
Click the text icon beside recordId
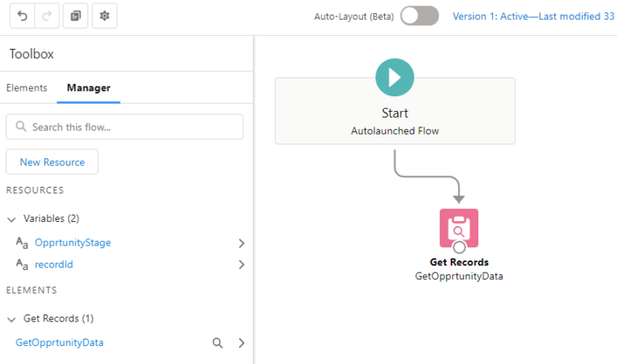(x=22, y=264)
